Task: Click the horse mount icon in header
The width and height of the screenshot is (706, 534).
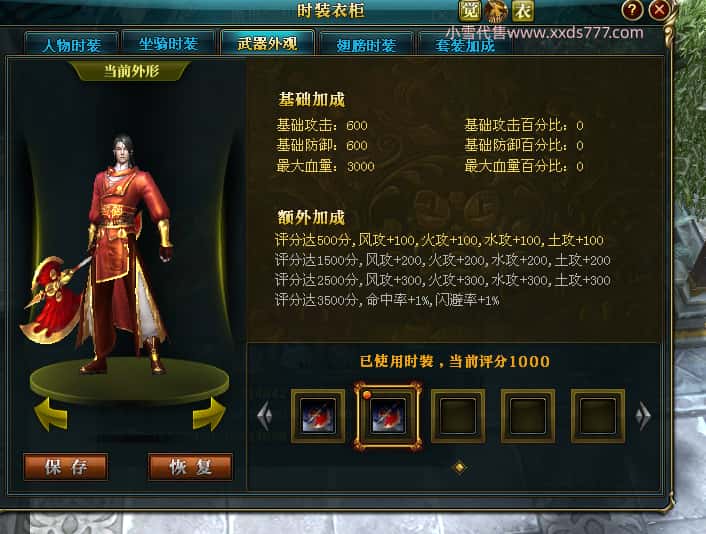Action: (x=496, y=11)
